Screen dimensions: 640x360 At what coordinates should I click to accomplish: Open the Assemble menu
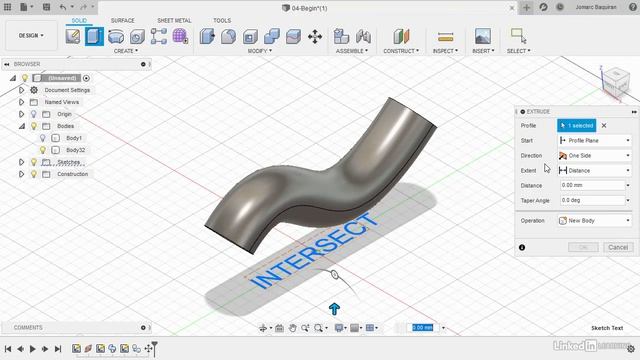352,51
